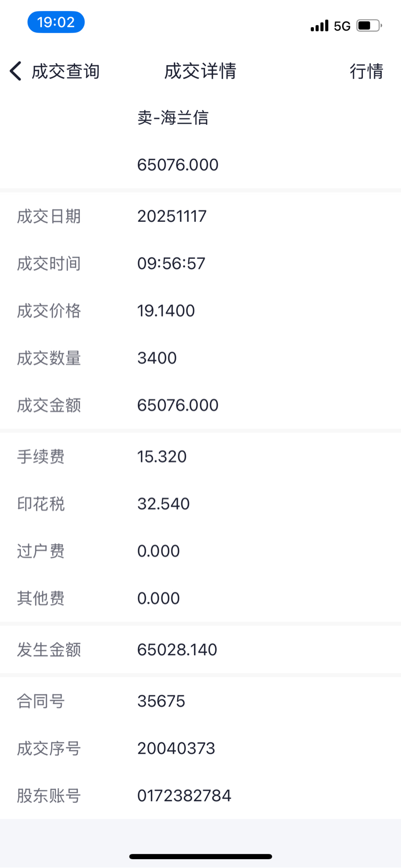Image resolution: width=401 pixels, height=868 pixels.
Task: Tap the battery status icon
Action: (x=369, y=26)
